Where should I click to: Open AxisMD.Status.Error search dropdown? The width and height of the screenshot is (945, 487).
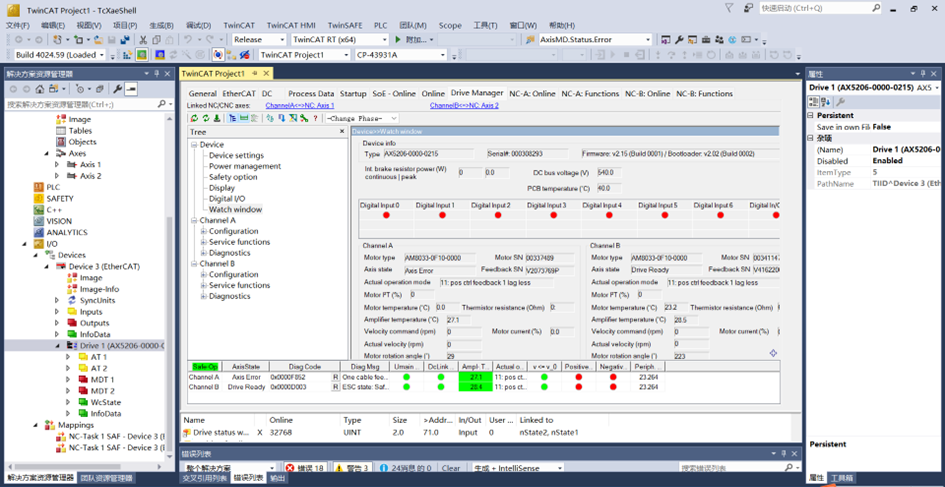click(x=648, y=40)
